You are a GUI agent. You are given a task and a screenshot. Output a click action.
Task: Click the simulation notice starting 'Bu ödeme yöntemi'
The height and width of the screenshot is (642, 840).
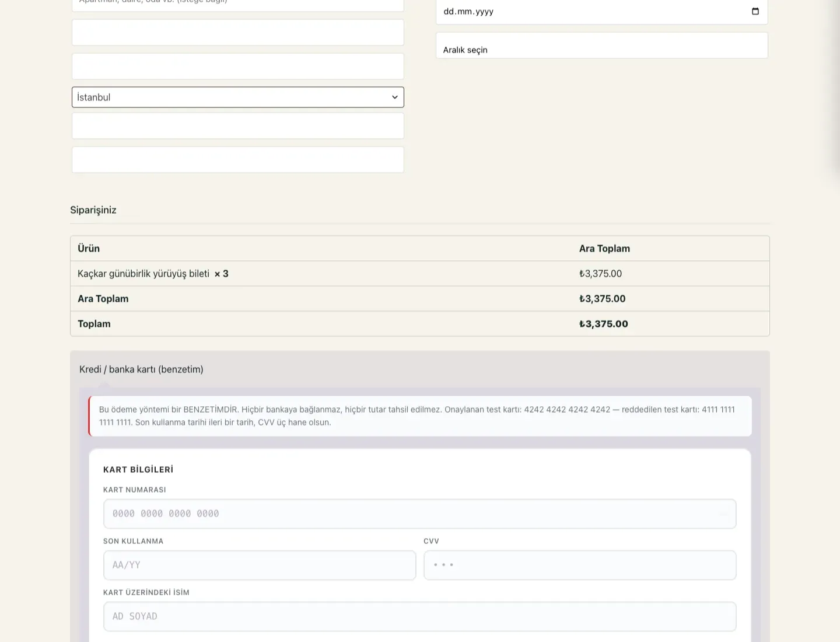tap(420, 416)
